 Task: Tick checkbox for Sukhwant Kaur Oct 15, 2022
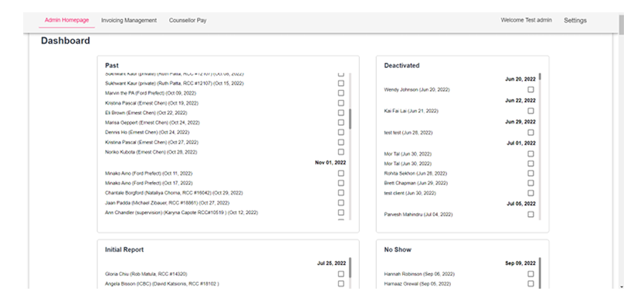pos(341,83)
